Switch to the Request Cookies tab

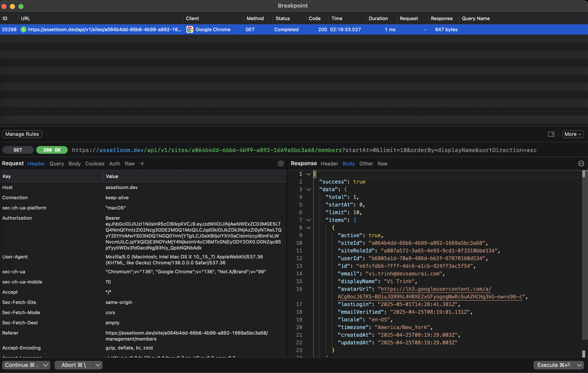coord(94,164)
